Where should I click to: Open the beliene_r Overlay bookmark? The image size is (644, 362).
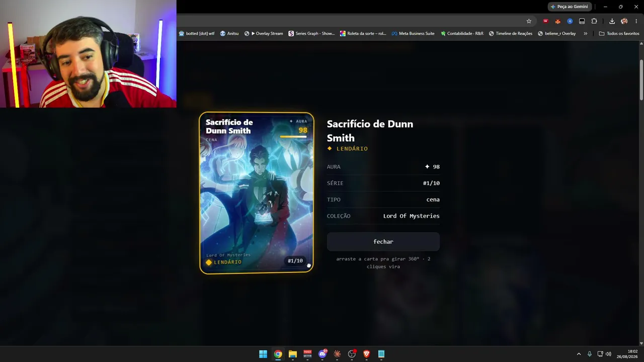(x=557, y=34)
